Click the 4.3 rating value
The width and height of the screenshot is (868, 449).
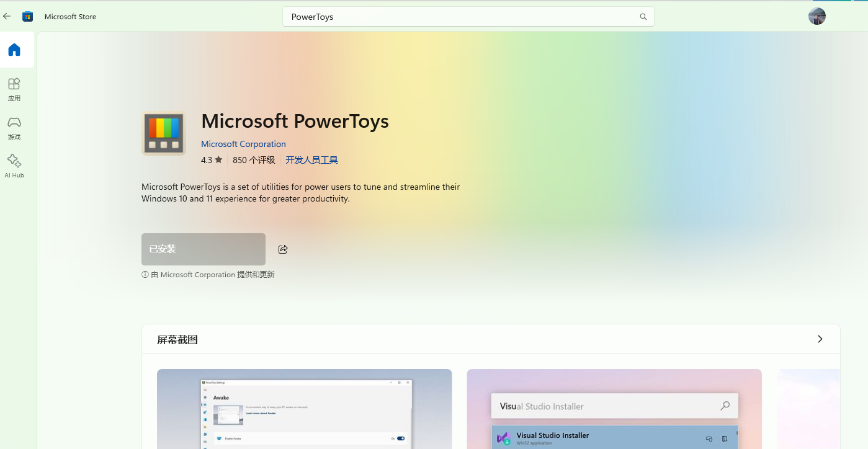(x=207, y=160)
